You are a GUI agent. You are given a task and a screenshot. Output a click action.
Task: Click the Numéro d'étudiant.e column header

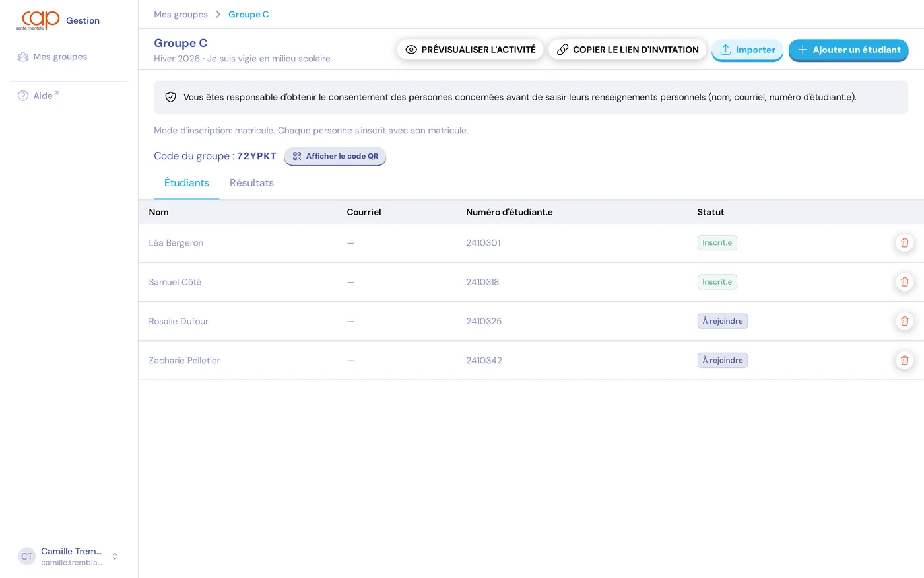[x=510, y=212]
